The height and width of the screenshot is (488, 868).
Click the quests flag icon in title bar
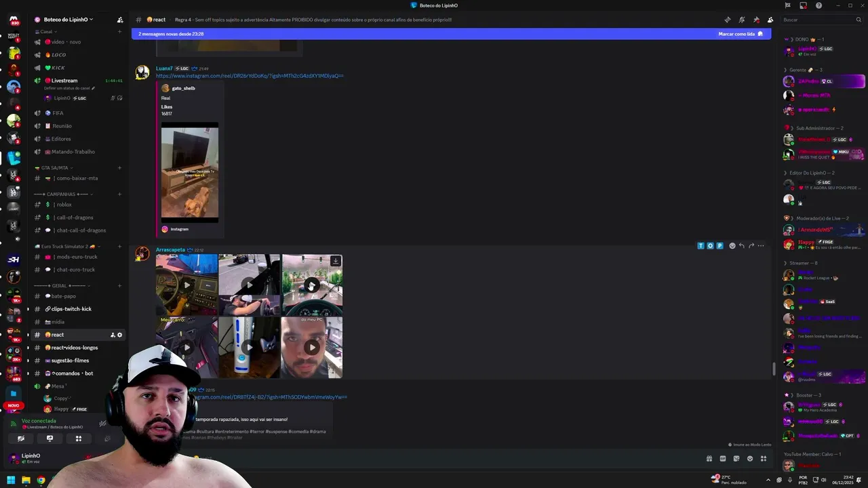click(x=788, y=5)
